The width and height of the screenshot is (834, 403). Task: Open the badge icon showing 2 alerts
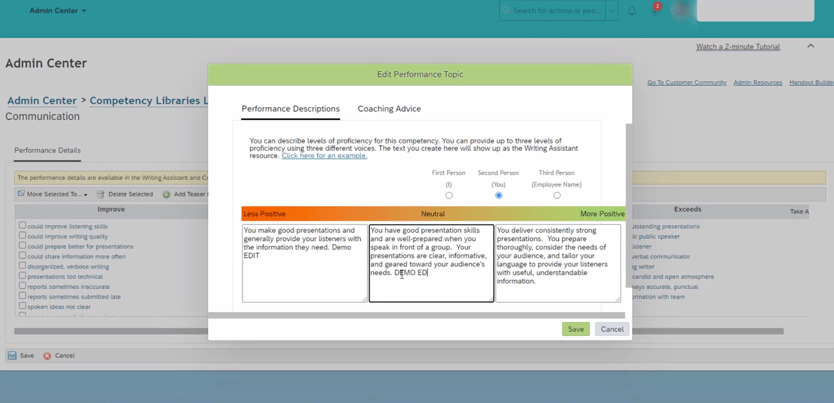(x=655, y=10)
